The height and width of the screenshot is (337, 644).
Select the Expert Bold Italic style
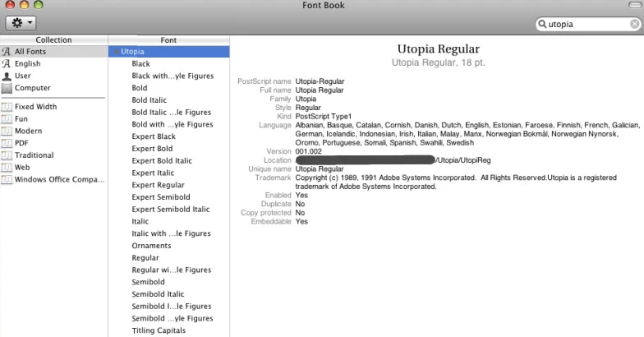[x=162, y=161]
